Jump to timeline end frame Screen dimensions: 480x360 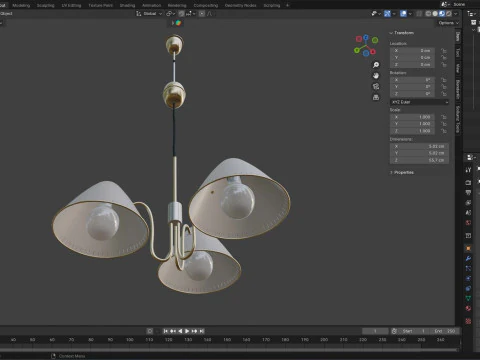(202, 331)
